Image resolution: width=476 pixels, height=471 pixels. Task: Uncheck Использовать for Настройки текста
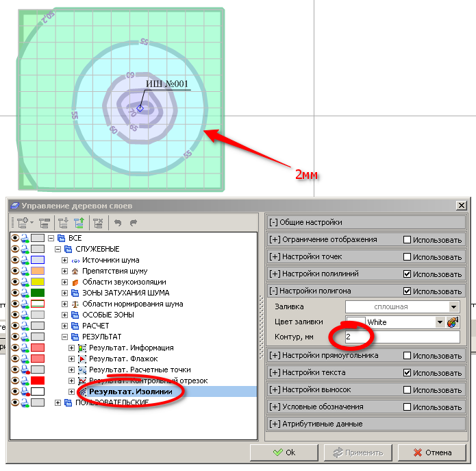408,372
